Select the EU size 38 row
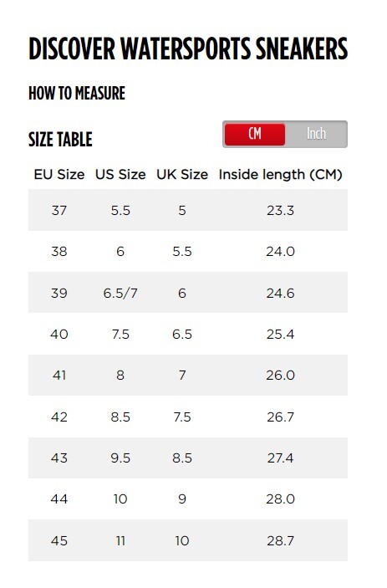 [188, 251]
